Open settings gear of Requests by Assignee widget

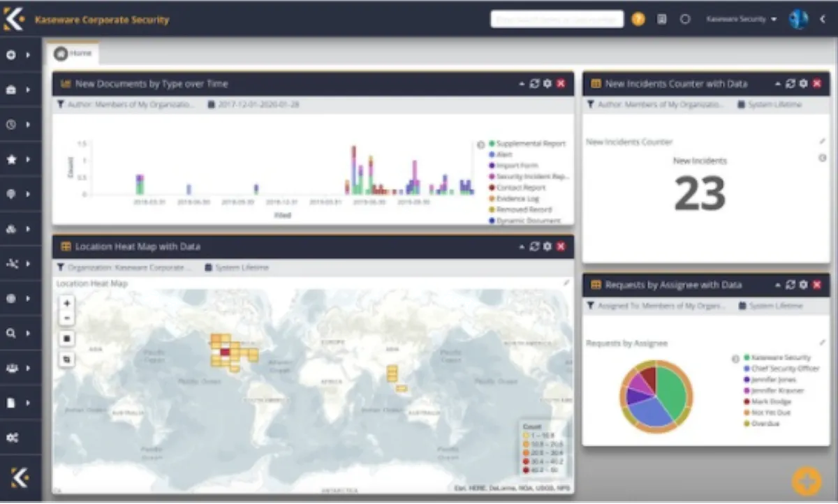[x=803, y=284]
